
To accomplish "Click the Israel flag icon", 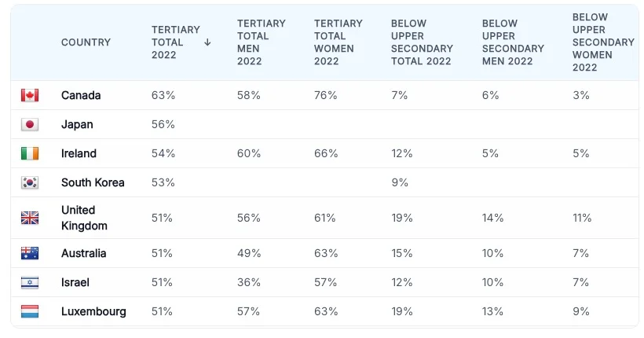I will pos(30,282).
